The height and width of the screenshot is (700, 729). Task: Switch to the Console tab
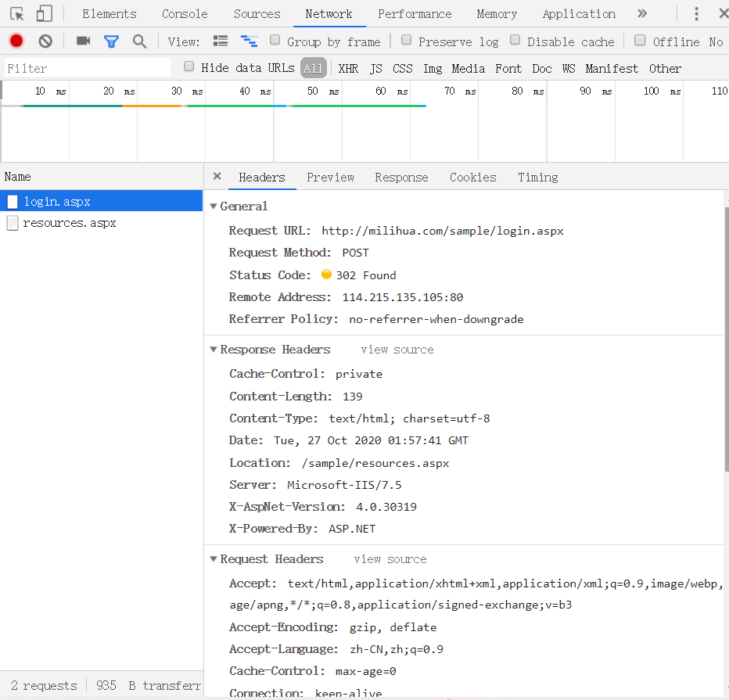click(x=185, y=14)
